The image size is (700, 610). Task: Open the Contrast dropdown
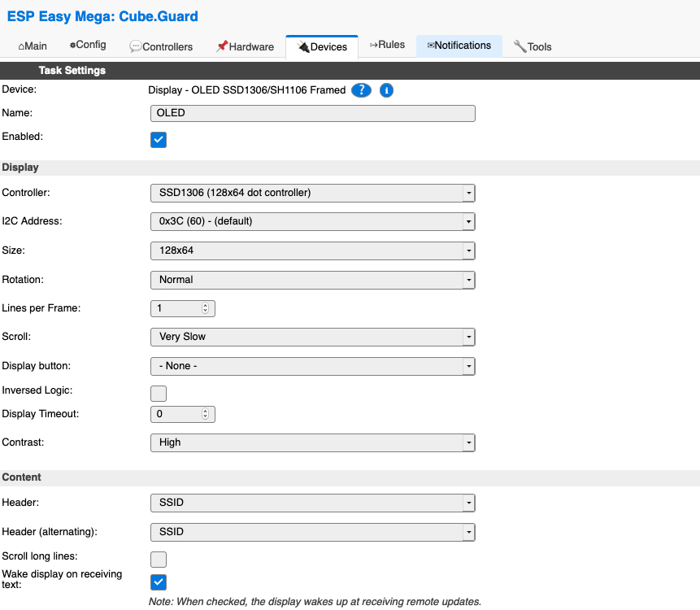point(312,442)
